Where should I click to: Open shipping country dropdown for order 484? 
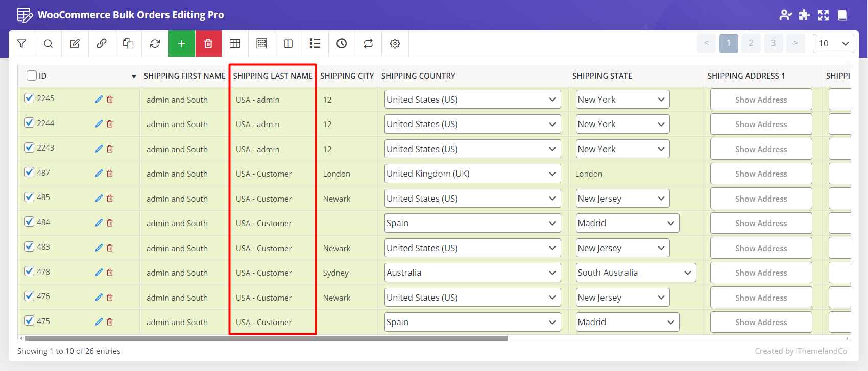click(472, 223)
